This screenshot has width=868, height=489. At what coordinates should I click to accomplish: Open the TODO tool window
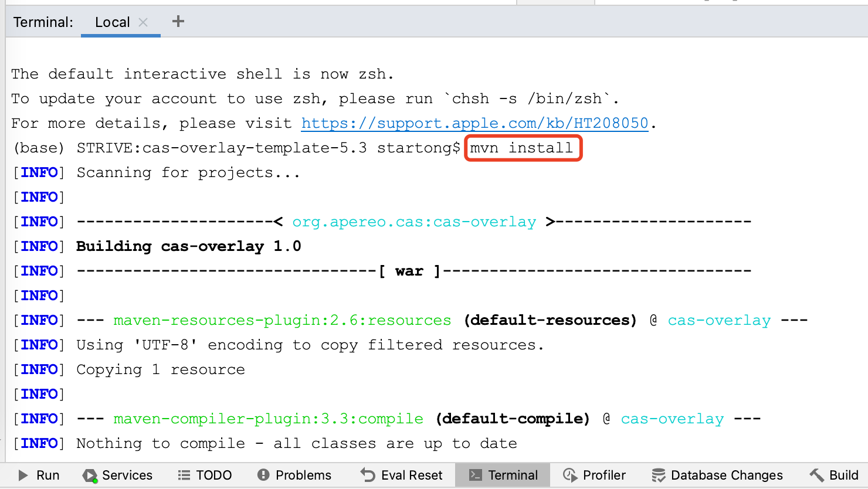[x=205, y=475]
